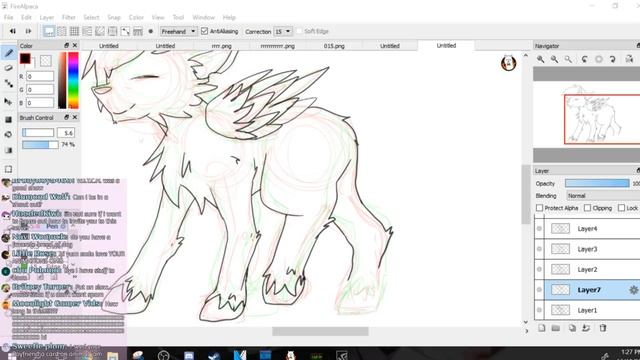The height and width of the screenshot is (360, 640).
Task: Enable Curve snap
Action: pos(125,31)
